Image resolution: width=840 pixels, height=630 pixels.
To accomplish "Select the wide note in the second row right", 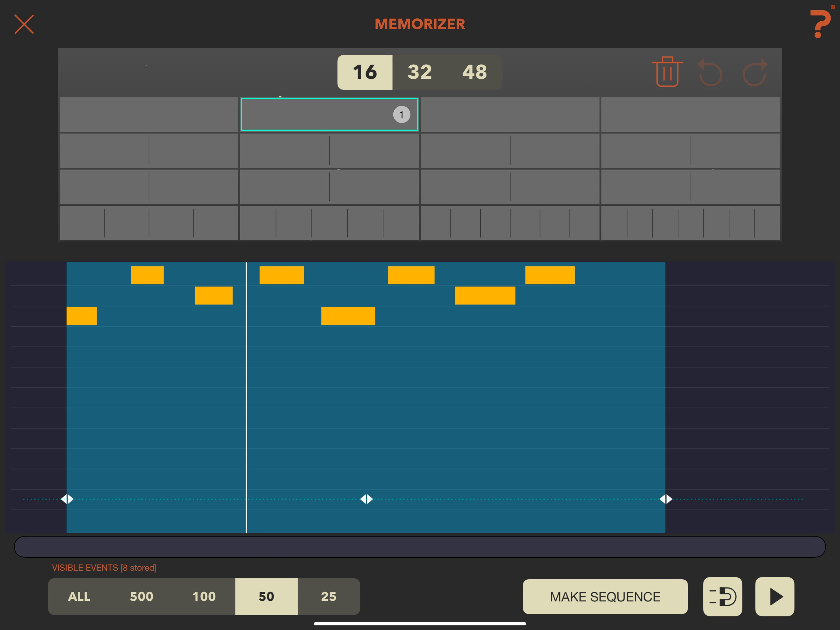I will 485,296.
